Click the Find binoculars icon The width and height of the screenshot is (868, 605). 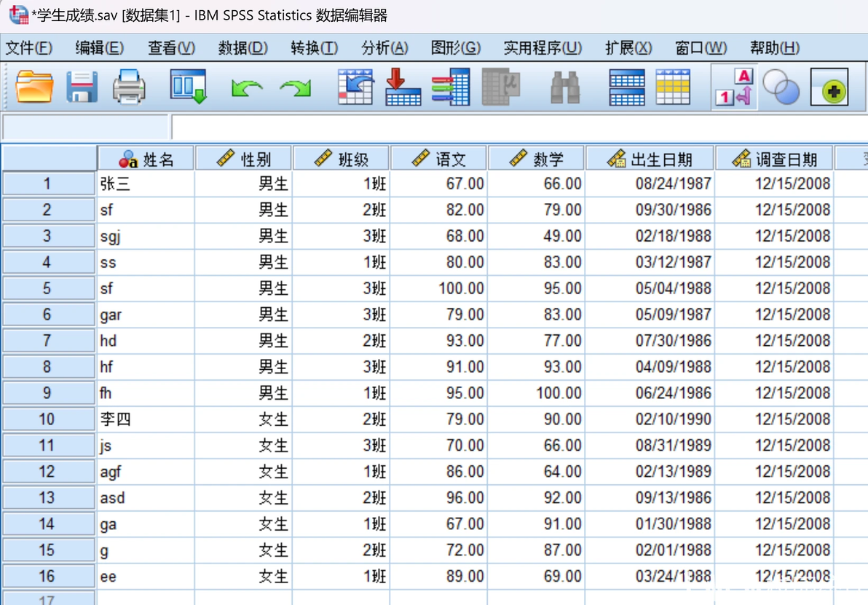click(565, 87)
